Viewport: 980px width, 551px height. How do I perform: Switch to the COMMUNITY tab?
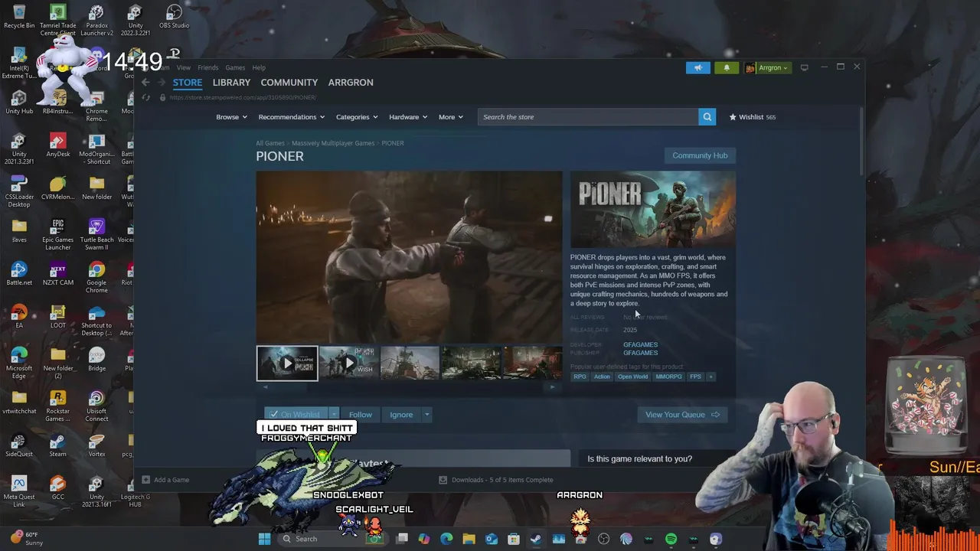pos(289,83)
